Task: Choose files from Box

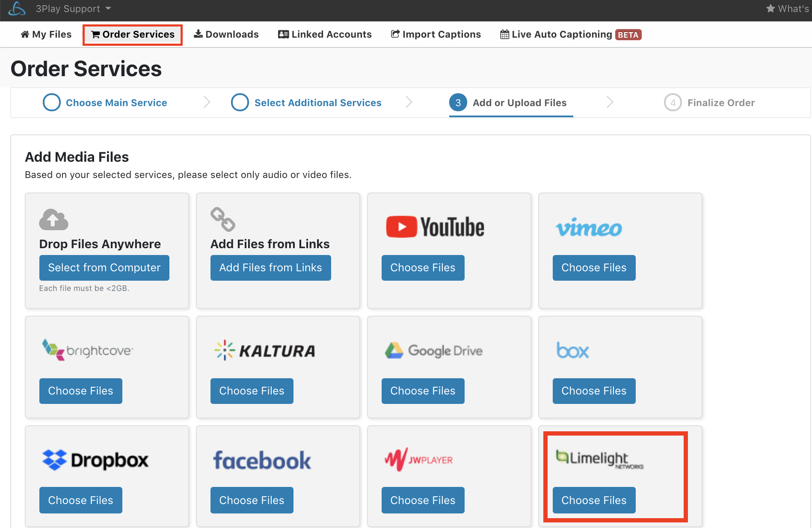Action: (594, 391)
